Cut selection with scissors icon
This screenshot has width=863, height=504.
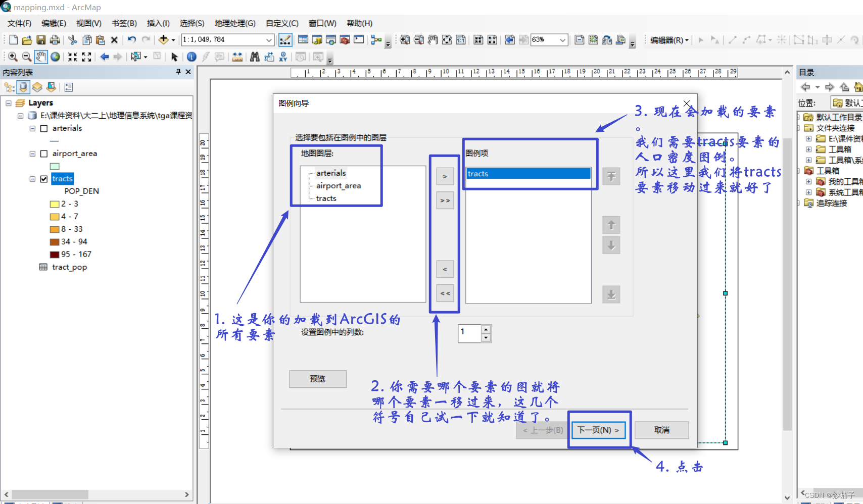[x=72, y=40]
